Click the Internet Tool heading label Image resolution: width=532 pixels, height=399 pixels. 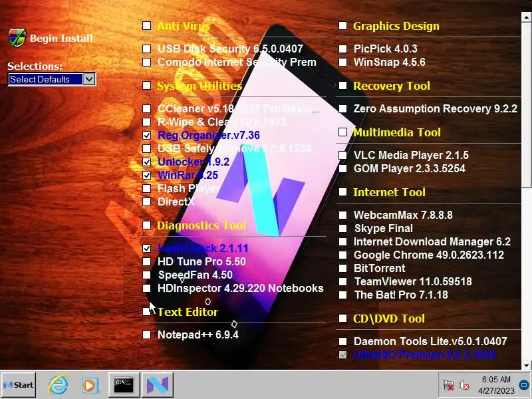click(x=389, y=192)
